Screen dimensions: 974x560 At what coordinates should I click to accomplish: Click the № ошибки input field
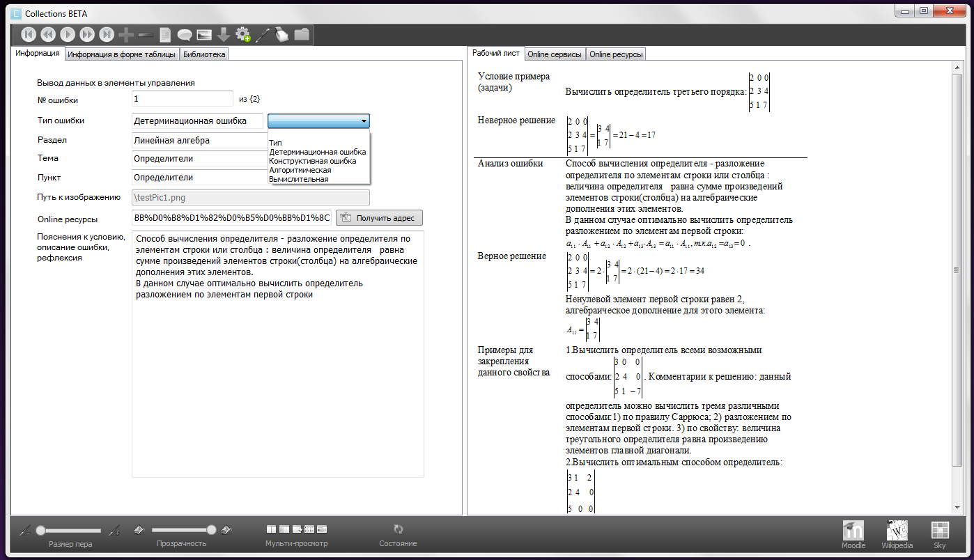(182, 99)
